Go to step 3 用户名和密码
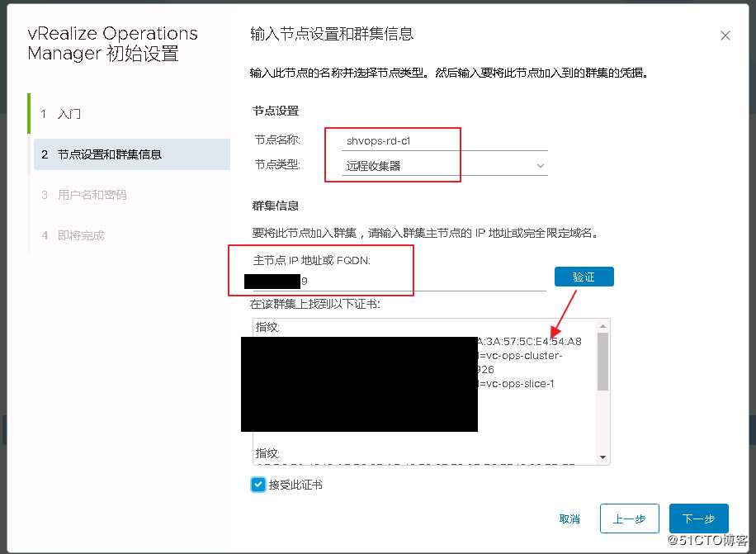The height and width of the screenshot is (554, 756). click(x=83, y=195)
